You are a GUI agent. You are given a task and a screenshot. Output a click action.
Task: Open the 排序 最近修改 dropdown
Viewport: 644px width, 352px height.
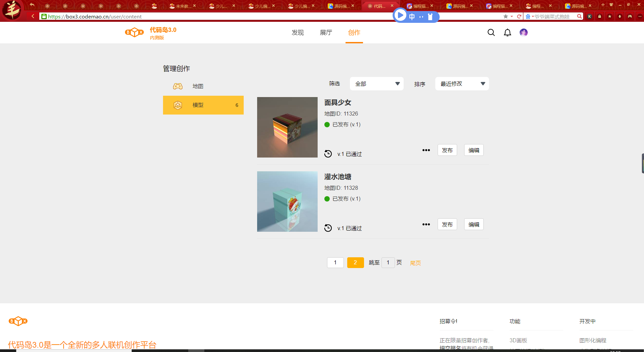point(462,84)
